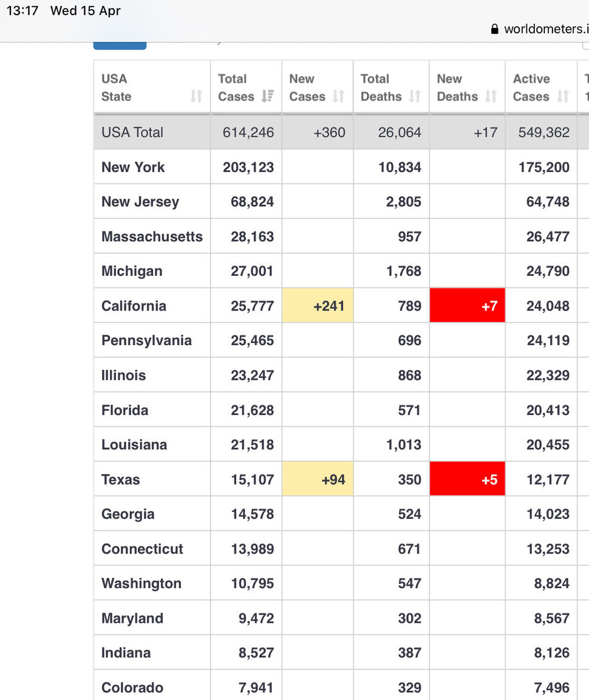
Task: Click Texas's yellow +94 new cases cell
Action: coord(318,479)
